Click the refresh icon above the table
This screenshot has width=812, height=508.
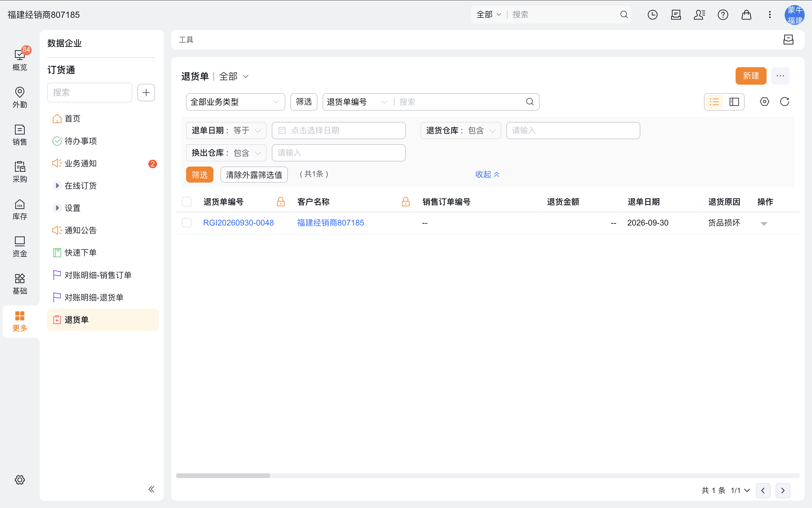point(784,102)
